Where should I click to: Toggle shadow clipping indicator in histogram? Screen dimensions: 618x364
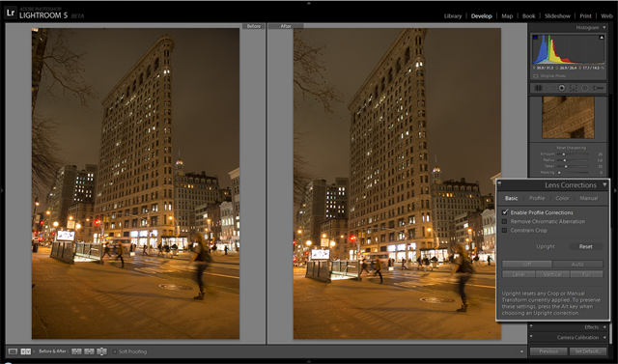pos(535,38)
